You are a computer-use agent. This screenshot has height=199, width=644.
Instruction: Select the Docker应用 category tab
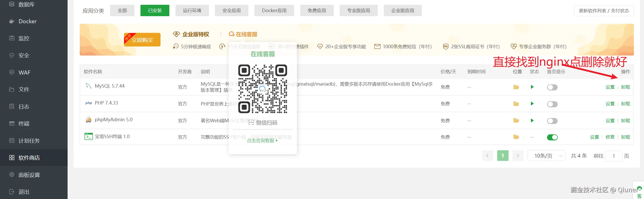pos(274,11)
